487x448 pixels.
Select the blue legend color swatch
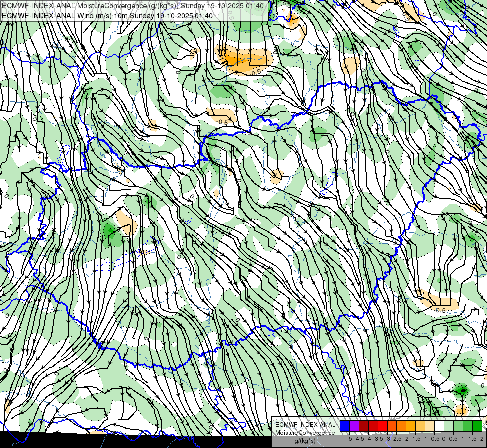(x=345, y=426)
